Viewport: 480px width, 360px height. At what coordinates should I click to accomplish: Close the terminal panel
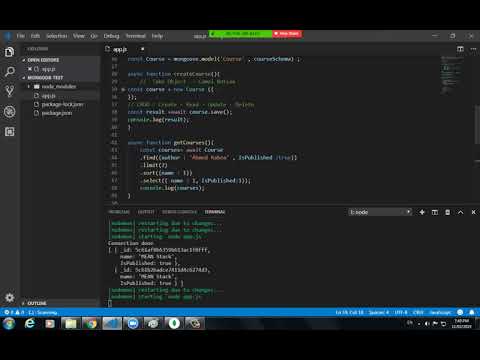[473, 212]
